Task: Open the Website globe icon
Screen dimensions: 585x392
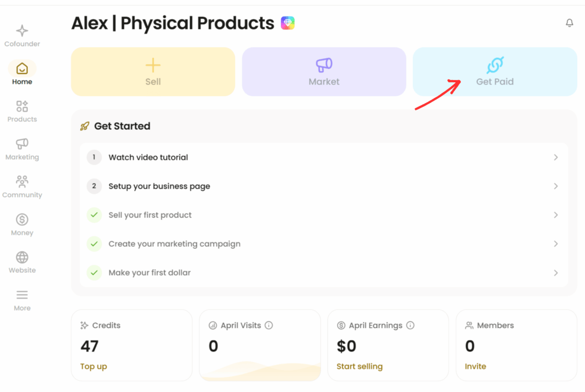Action: (x=22, y=257)
